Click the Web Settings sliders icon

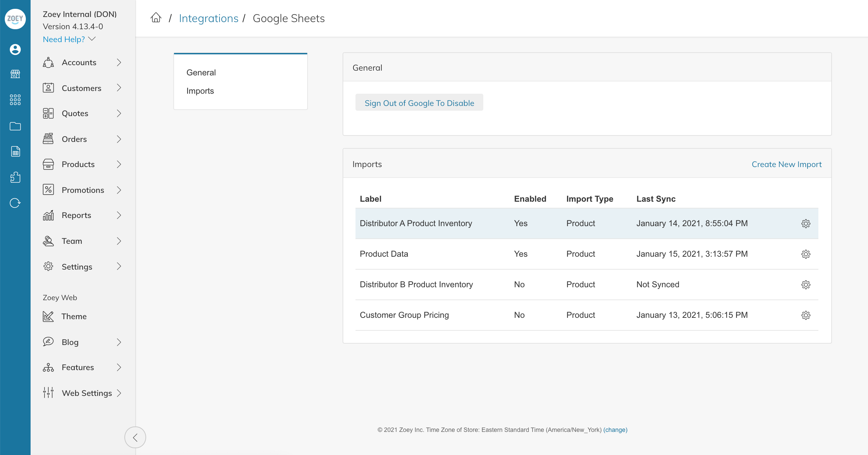tap(48, 393)
